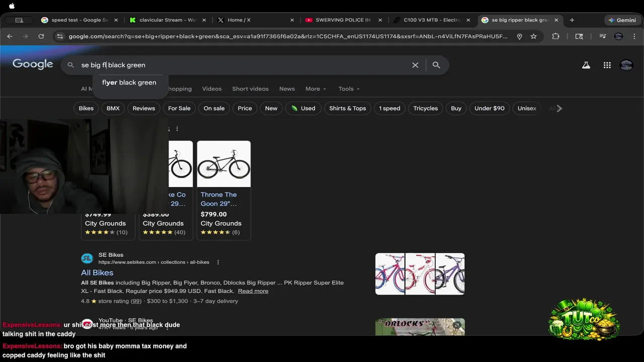Switch to the Short videos tab

250,88
